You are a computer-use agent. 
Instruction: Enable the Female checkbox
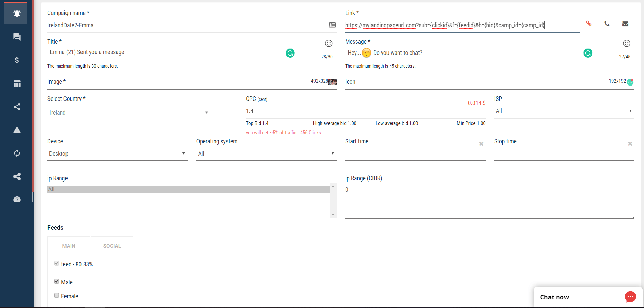tap(57, 295)
